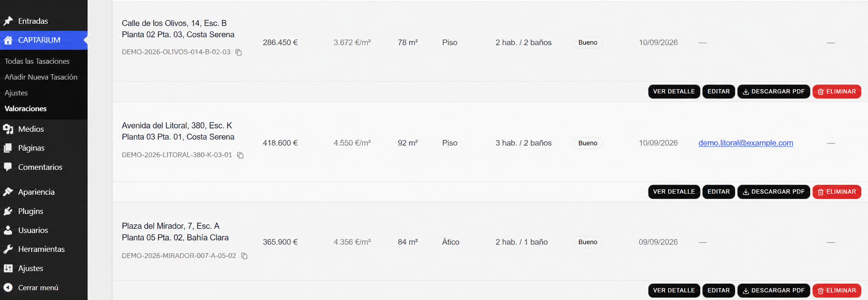Screen dimensions: 868x300
Task: Click the Usuarios person icon
Action: [x=8, y=230]
